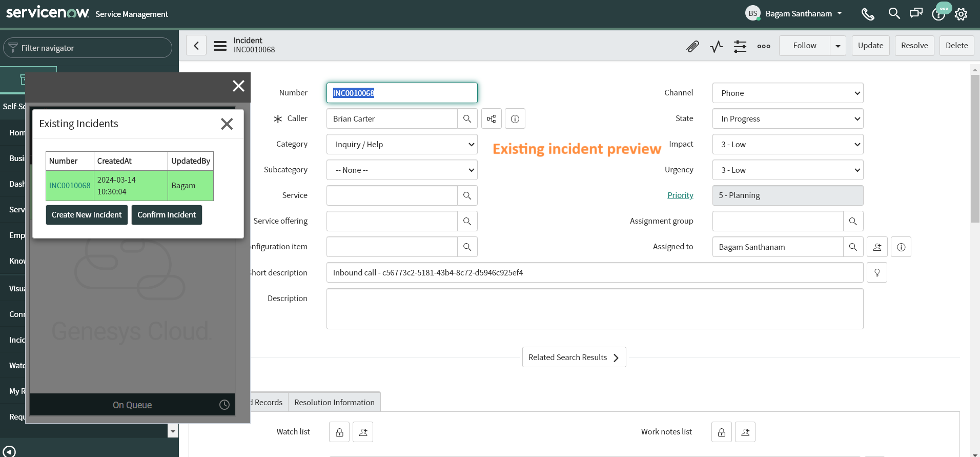Screen dimensions: 980x457
Task: Click navigator scroll down arrow
Action: pos(173,431)
